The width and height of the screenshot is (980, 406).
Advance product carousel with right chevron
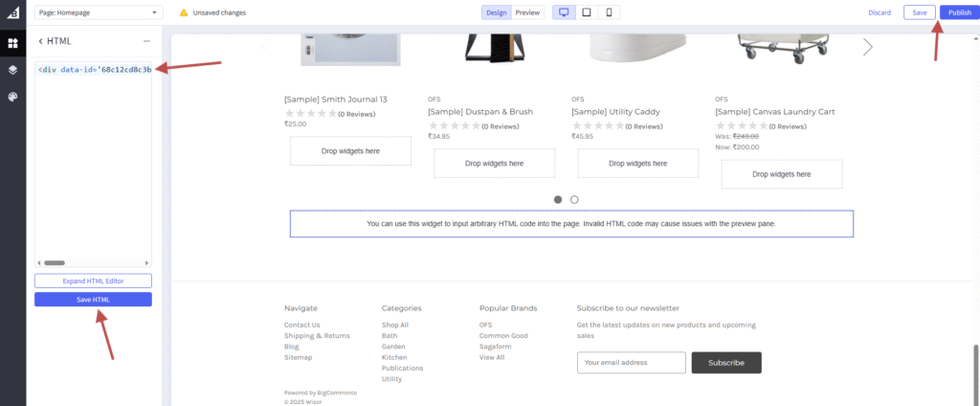coord(867,47)
